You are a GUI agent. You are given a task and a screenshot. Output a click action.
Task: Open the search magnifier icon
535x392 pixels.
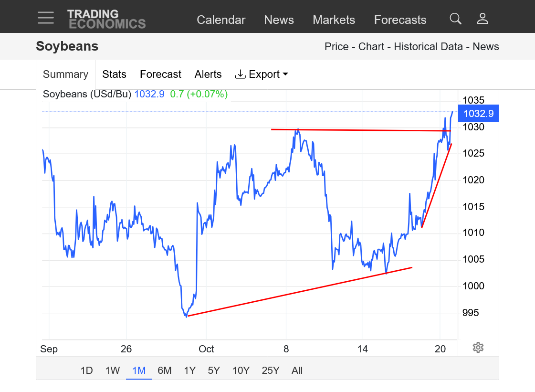pos(455,19)
